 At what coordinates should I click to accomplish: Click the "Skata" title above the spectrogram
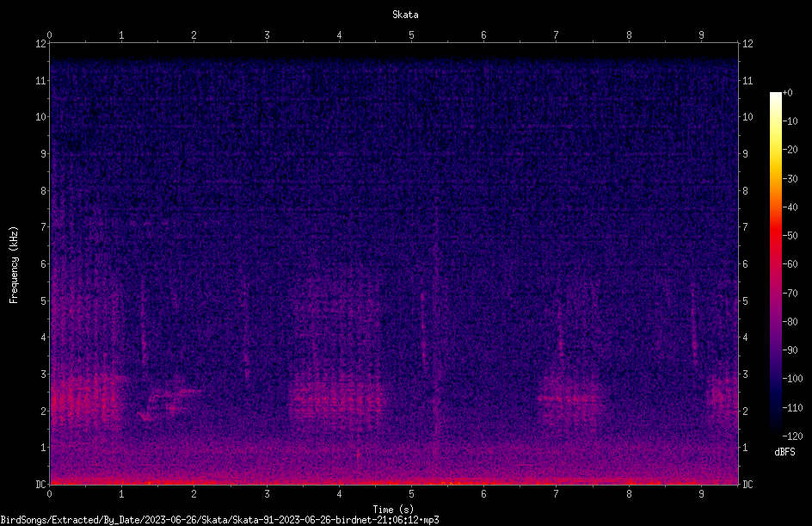[x=405, y=15]
